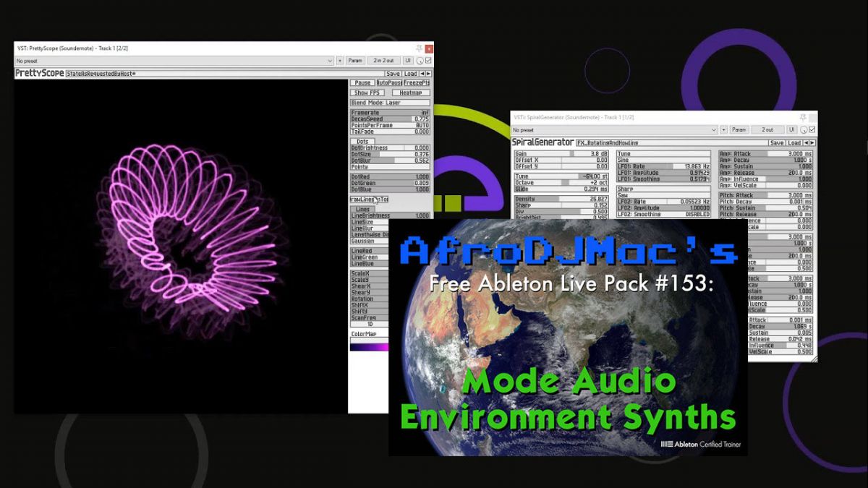Click the ColorMap gradient bar

[x=370, y=347]
